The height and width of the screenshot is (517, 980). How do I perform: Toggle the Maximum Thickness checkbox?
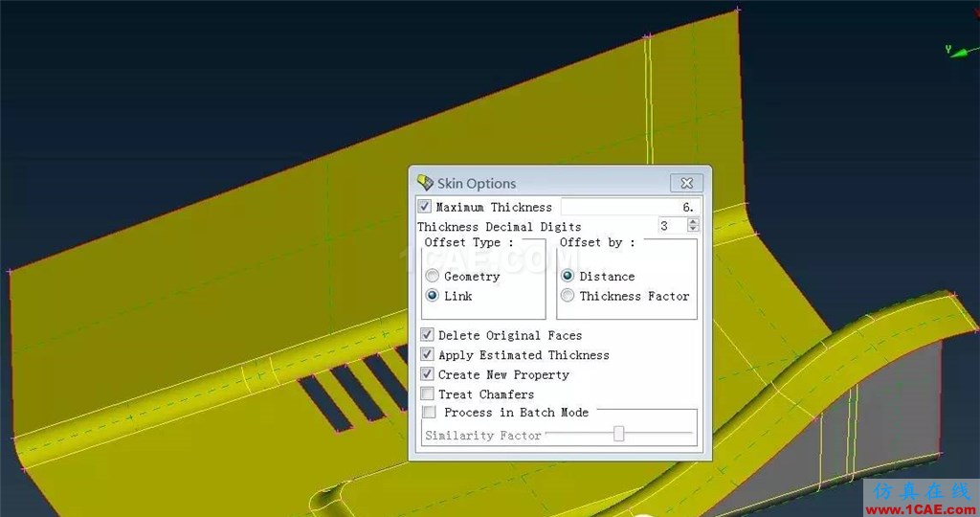click(x=424, y=206)
